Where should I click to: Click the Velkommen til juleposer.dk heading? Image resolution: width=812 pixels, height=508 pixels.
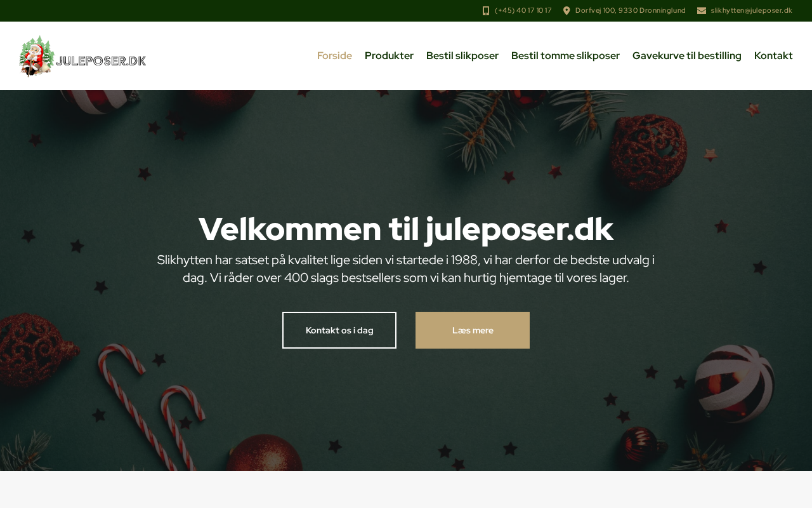[x=406, y=229]
